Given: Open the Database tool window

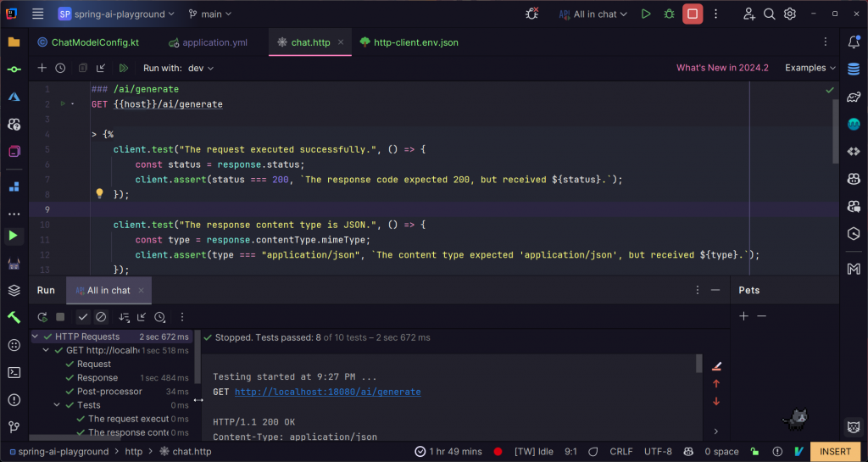Looking at the screenshot, I should pos(854,70).
